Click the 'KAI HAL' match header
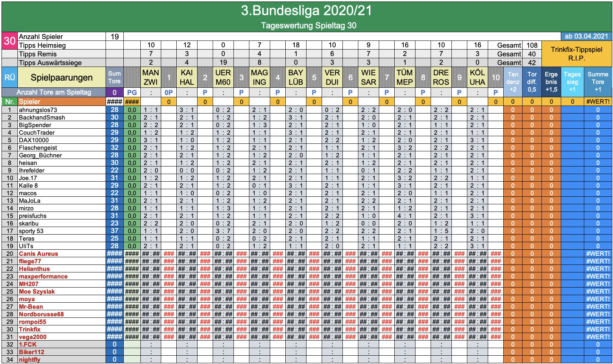Screen dimensions: 613x364 tap(187, 78)
